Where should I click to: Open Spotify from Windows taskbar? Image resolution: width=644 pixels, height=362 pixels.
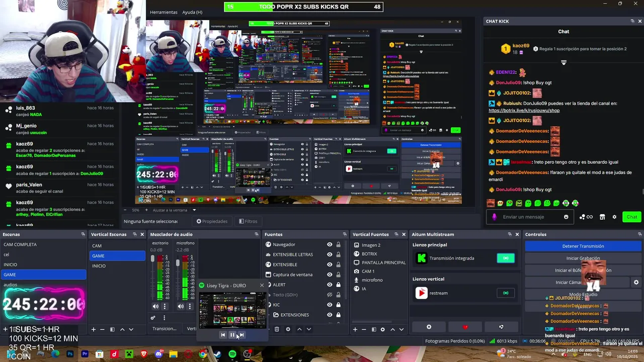232,354
